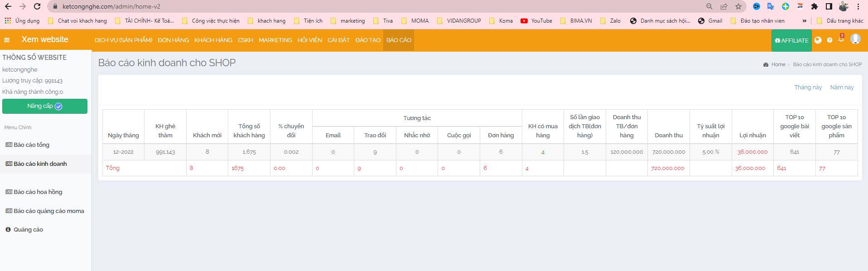Expand the hidden bookmarks chevron

click(x=804, y=21)
